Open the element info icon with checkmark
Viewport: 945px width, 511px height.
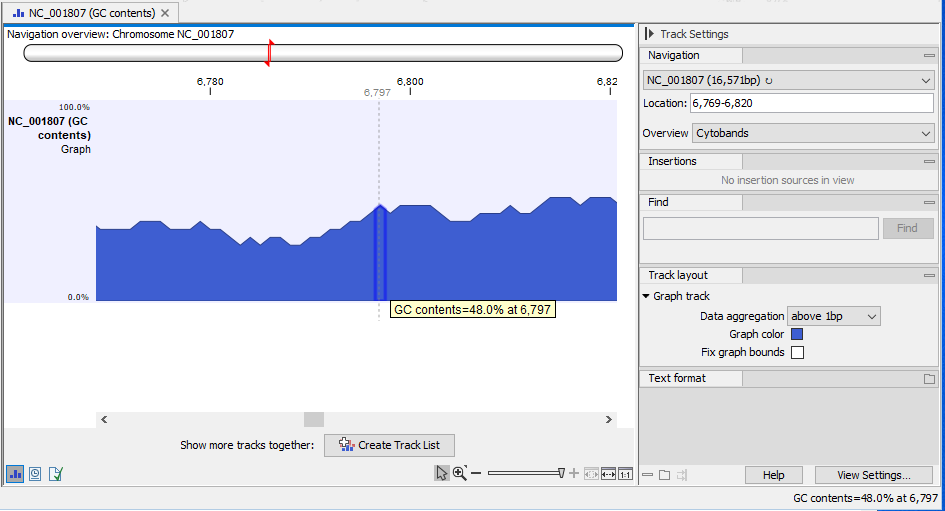point(56,474)
